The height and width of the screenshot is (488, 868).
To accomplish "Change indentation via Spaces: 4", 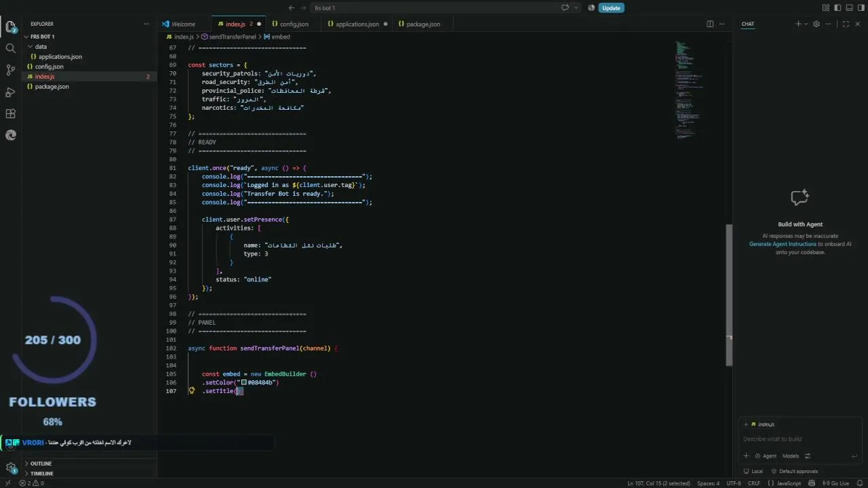I will pyautogui.click(x=708, y=483).
